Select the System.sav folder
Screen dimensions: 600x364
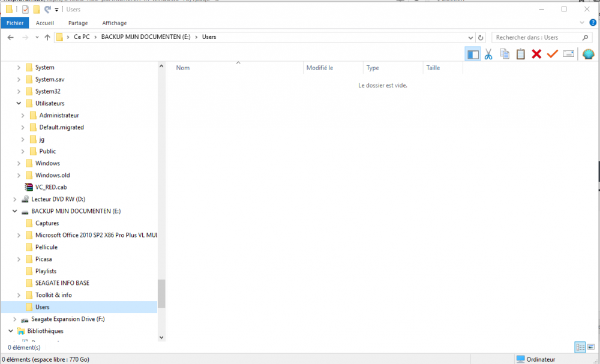click(x=50, y=80)
